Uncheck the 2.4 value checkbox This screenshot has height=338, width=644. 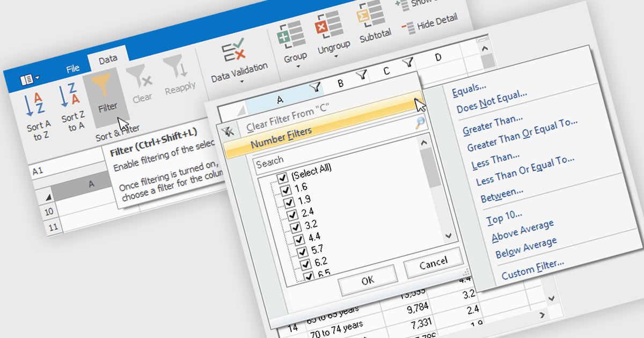point(292,215)
